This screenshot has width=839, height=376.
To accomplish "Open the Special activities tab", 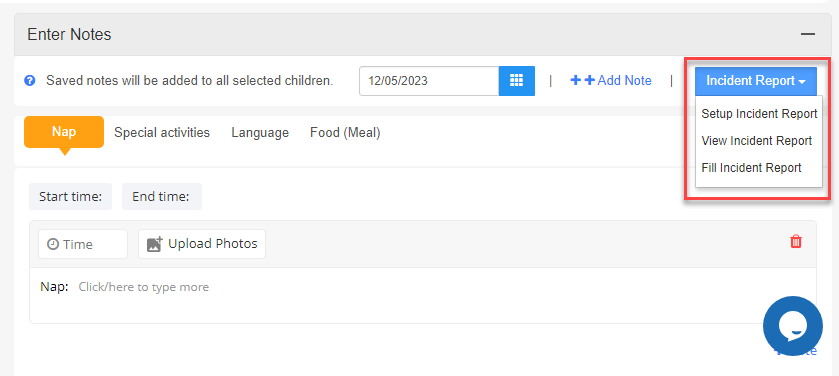I will tap(162, 133).
